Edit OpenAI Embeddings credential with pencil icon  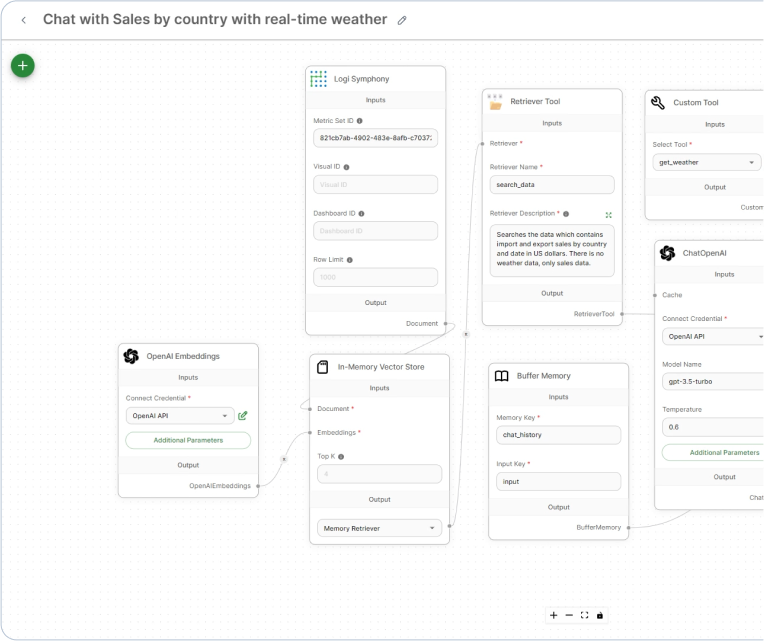tap(243, 415)
